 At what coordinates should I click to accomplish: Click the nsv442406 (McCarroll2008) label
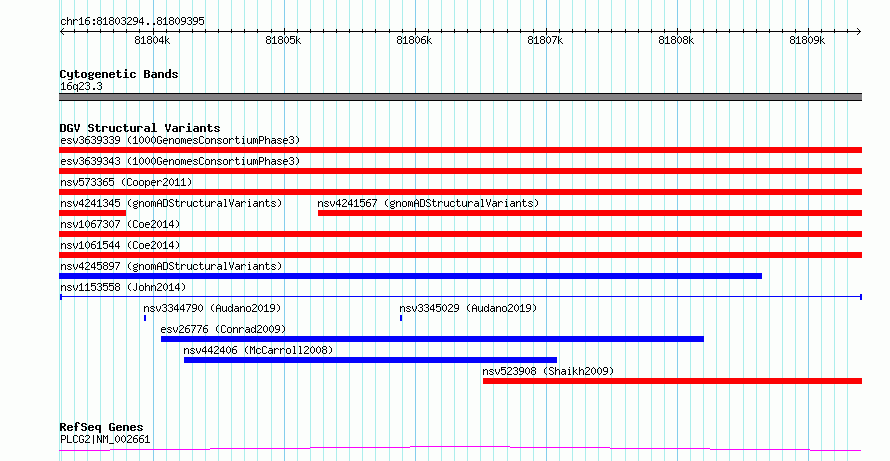258,350
